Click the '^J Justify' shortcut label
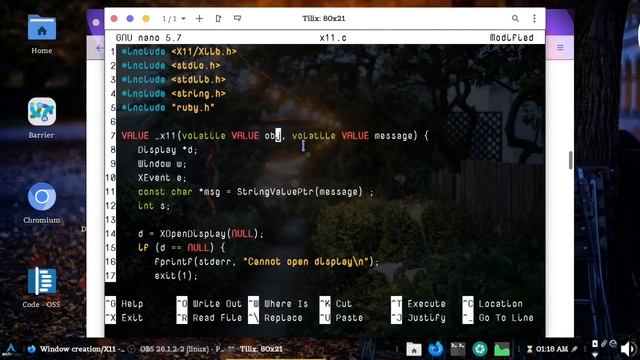Screen dimensions: 640x360 pos(418,318)
